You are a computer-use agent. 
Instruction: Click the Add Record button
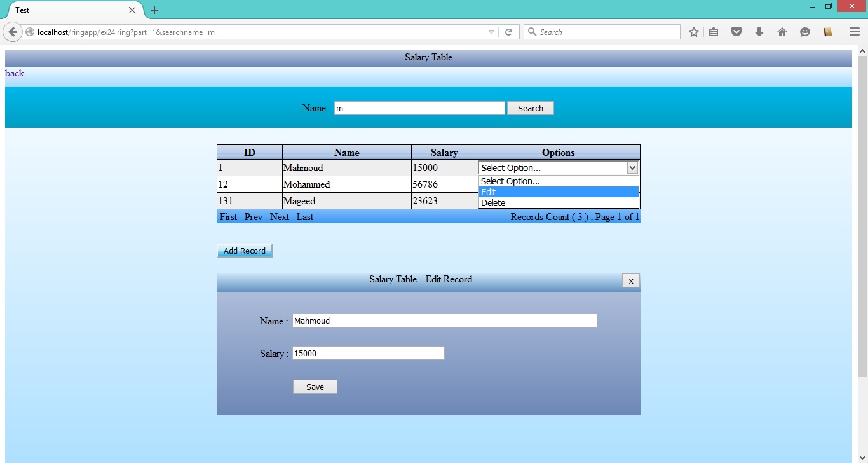pos(244,250)
